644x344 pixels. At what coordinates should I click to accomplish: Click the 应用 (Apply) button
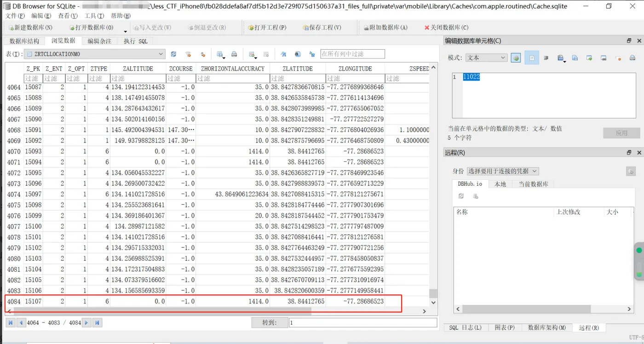coord(621,133)
